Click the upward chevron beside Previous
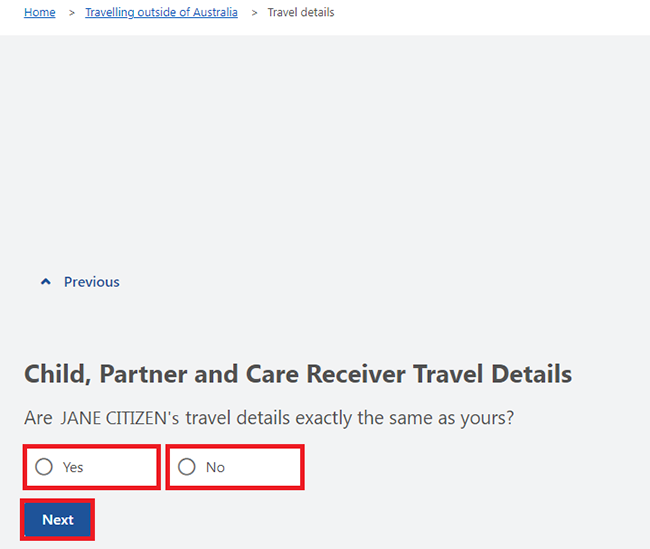650x549 pixels. pyautogui.click(x=46, y=282)
